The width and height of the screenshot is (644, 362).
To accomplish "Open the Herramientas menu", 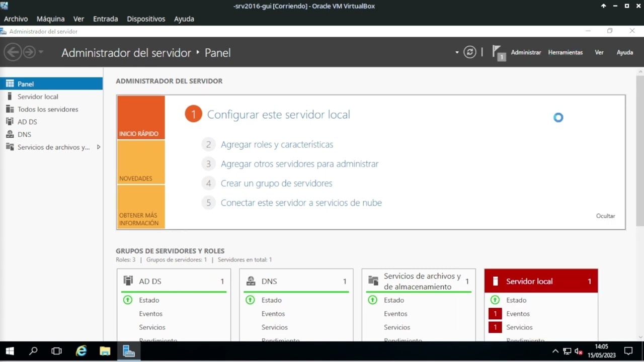I will coord(566,52).
